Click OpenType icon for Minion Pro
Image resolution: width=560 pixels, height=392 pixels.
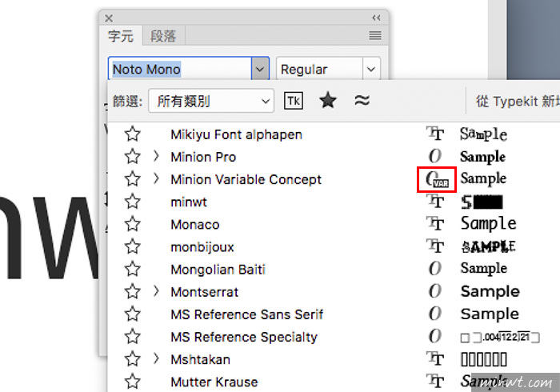[x=435, y=156]
